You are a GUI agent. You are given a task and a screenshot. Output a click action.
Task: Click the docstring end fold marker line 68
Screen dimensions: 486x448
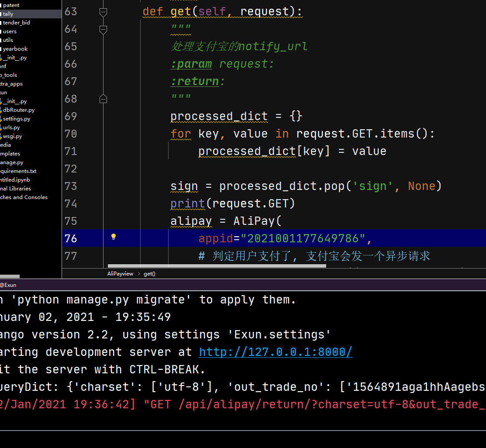pos(103,99)
